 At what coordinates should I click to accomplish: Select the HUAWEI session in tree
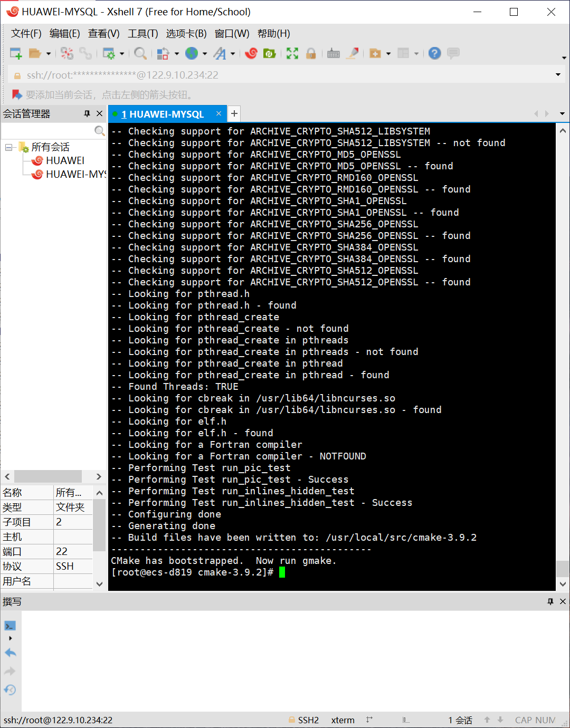[65, 160]
